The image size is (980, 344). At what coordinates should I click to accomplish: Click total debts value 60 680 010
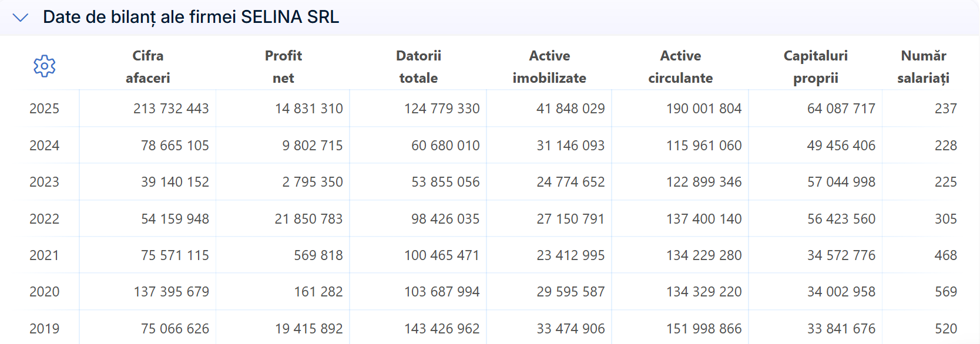(x=445, y=146)
